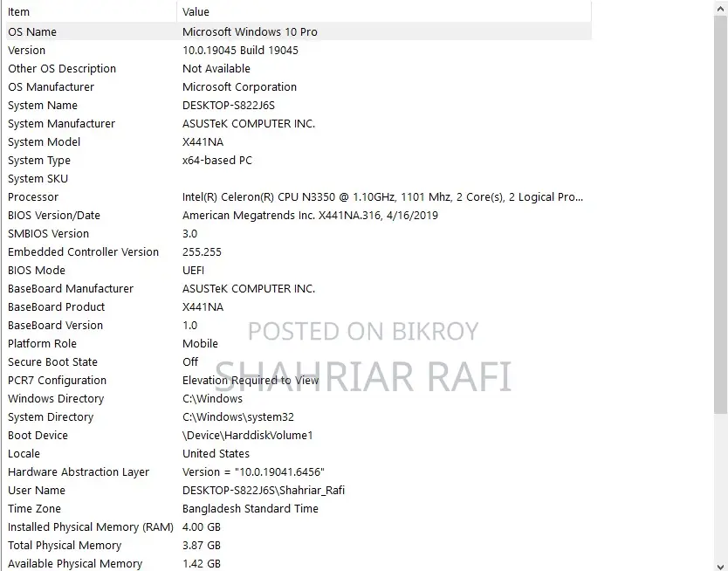Click the value 4.00 GB

(x=202, y=526)
